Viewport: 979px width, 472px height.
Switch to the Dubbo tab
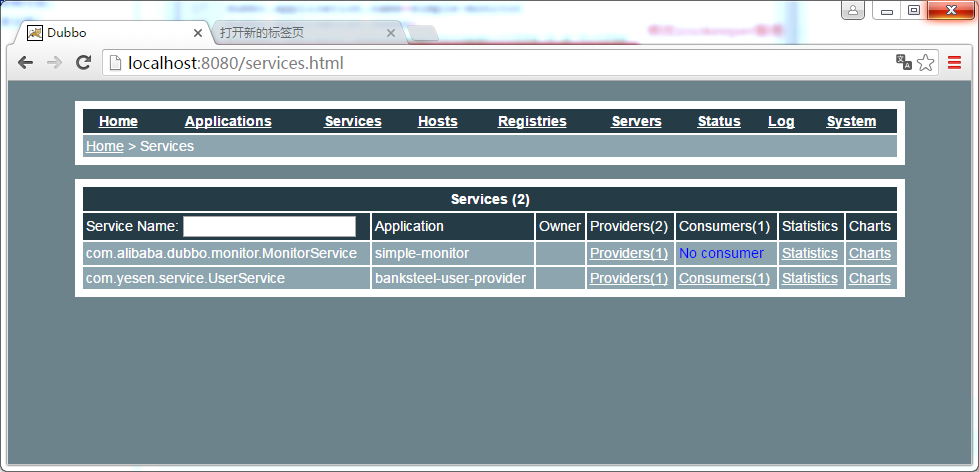point(114,33)
